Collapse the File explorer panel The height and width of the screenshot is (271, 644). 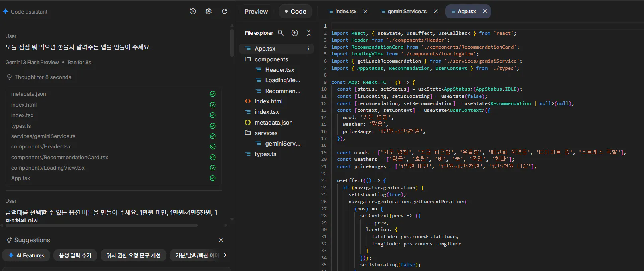pos(308,33)
